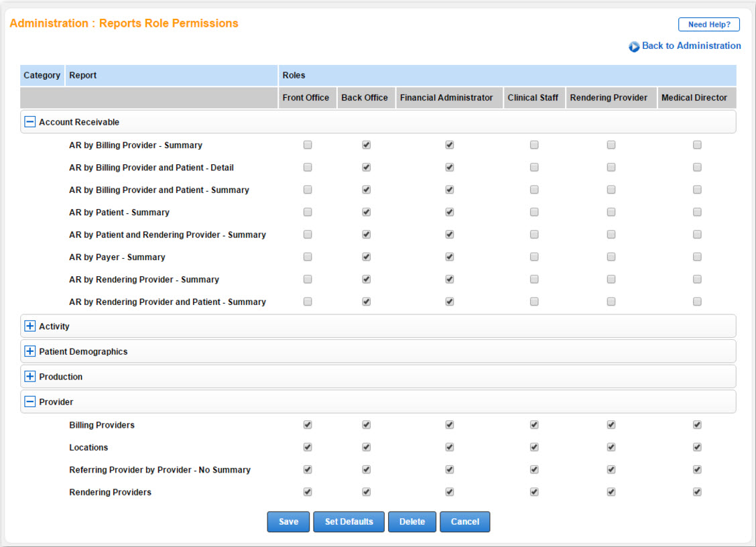The height and width of the screenshot is (547, 756).
Task: Enable Front Office for AR by Billing Provider - Summary
Action: [x=308, y=145]
